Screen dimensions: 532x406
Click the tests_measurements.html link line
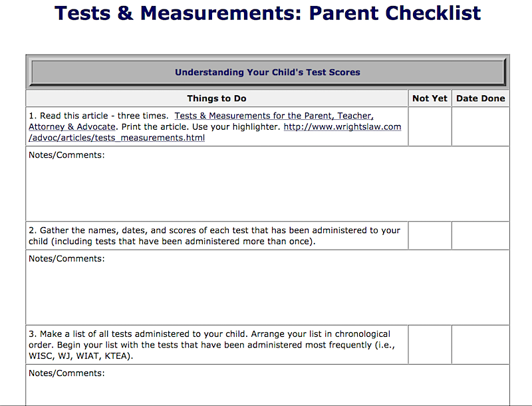tap(117, 138)
